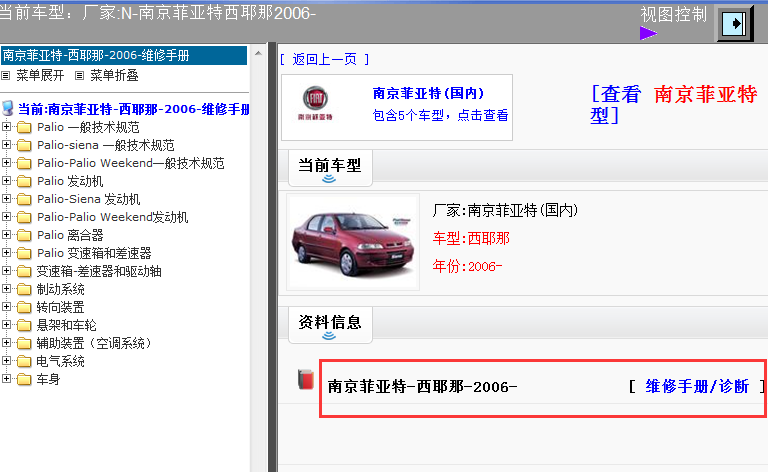Screen dimensions: 768x472
Task: Click folder icon of Palio 变速箱和差速器
Action: coord(24,254)
